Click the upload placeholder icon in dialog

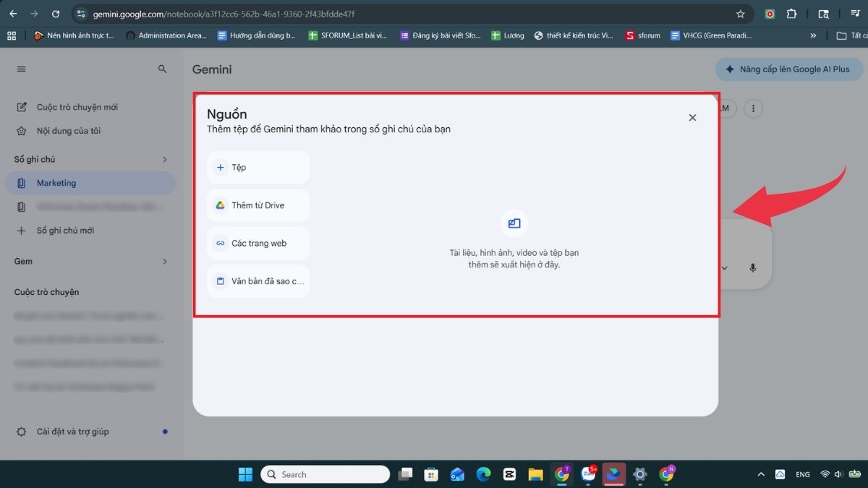(x=514, y=223)
